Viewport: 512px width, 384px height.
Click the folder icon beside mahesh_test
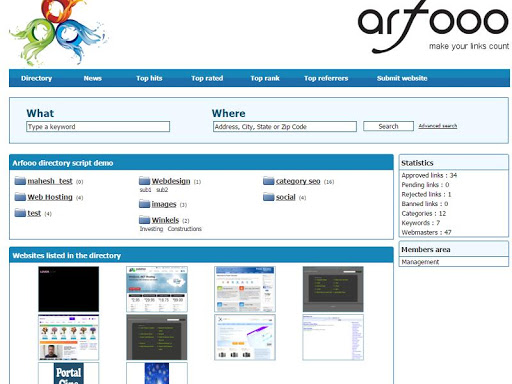pos(20,181)
